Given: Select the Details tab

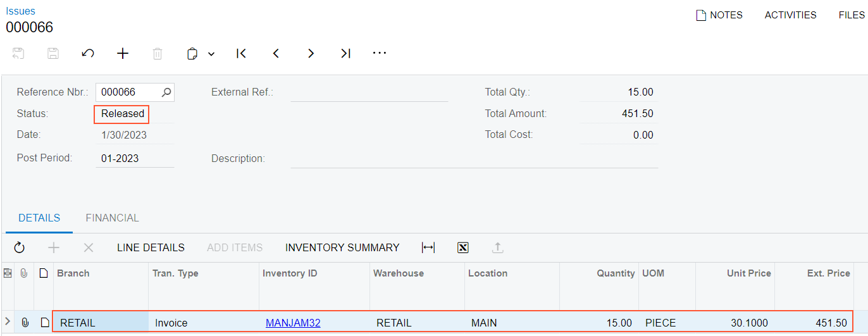Looking at the screenshot, I should pyautogui.click(x=39, y=218).
